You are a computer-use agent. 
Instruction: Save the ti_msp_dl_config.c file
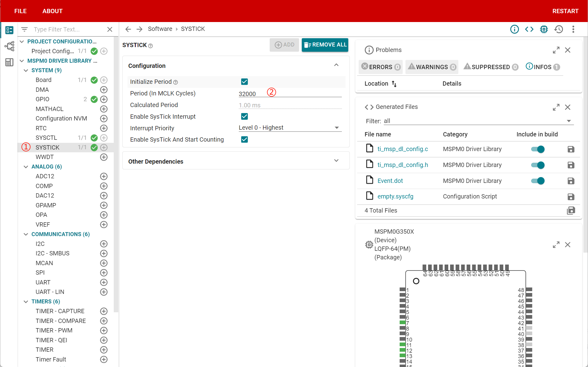tap(571, 149)
